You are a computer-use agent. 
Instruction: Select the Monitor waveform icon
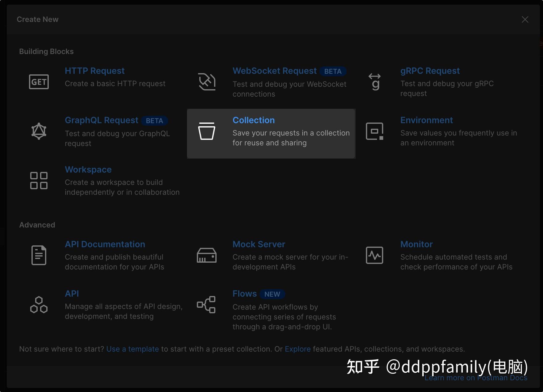pos(374,255)
